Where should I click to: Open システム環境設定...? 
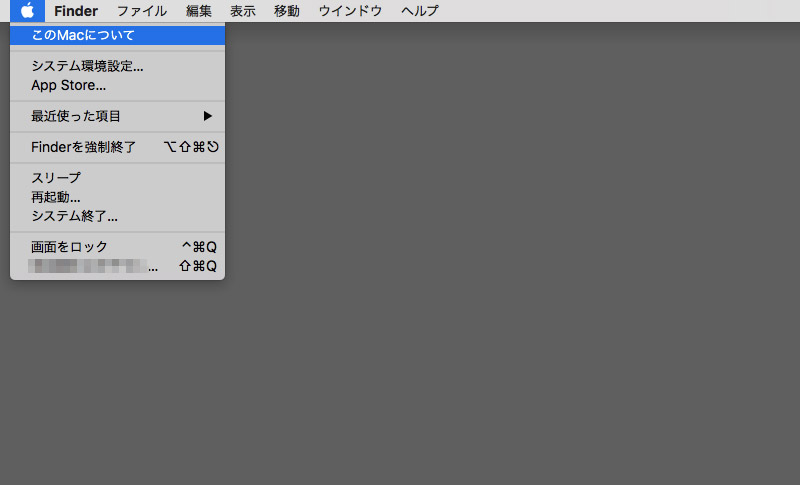(117, 66)
